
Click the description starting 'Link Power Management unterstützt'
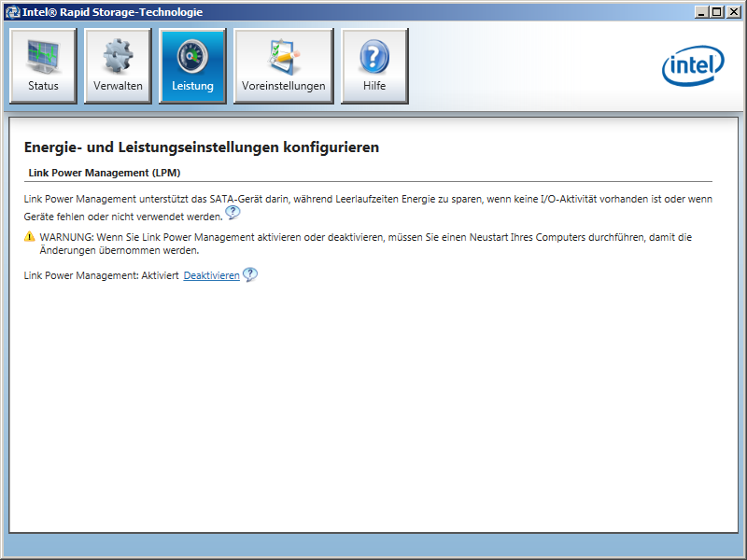[x=368, y=207]
